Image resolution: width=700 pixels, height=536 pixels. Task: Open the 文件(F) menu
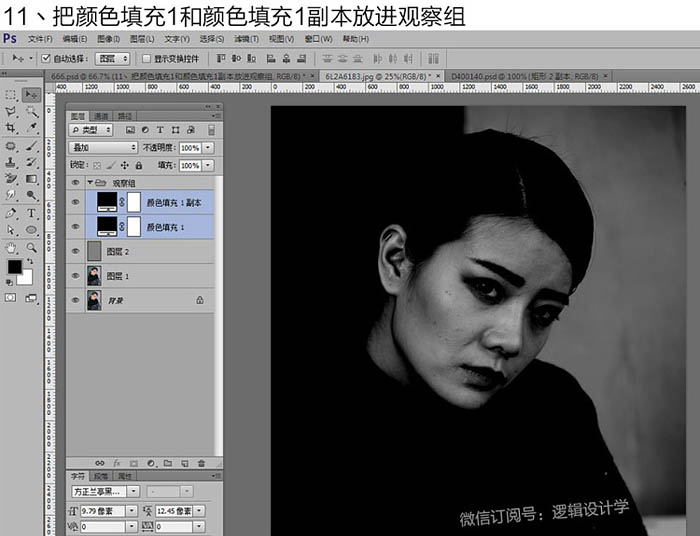tap(40, 39)
